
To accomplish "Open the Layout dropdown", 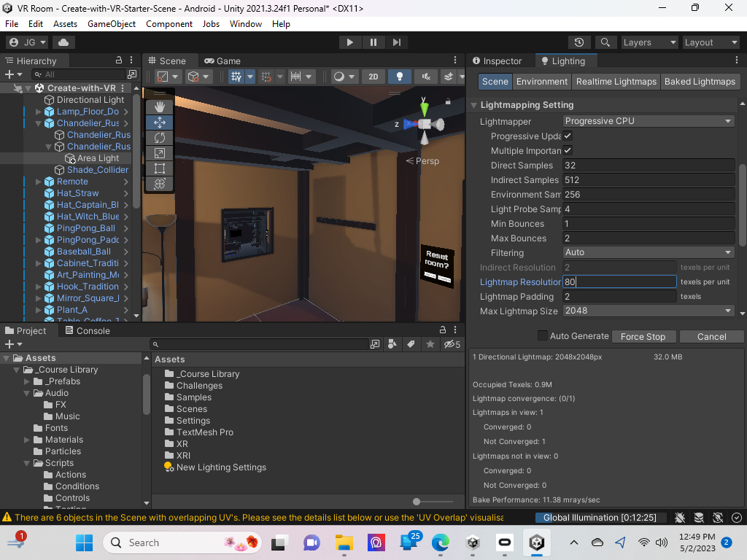I will coord(711,42).
